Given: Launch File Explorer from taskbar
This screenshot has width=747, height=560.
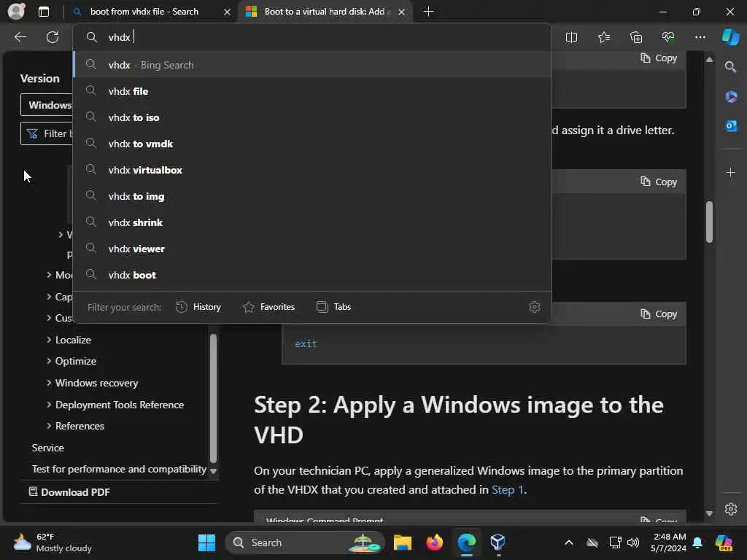Looking at the screenshot, I should point(403,542).
